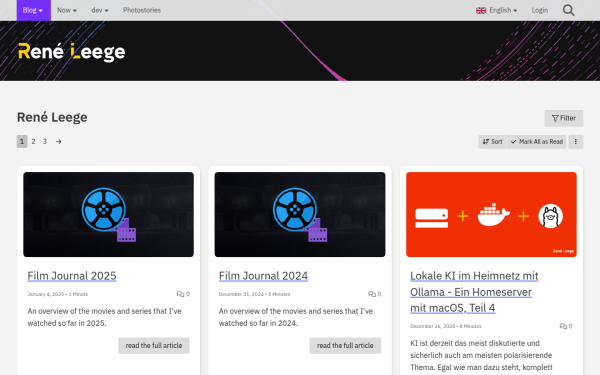Expand the Now menu
600x375 pixels.
pos(67,10)
